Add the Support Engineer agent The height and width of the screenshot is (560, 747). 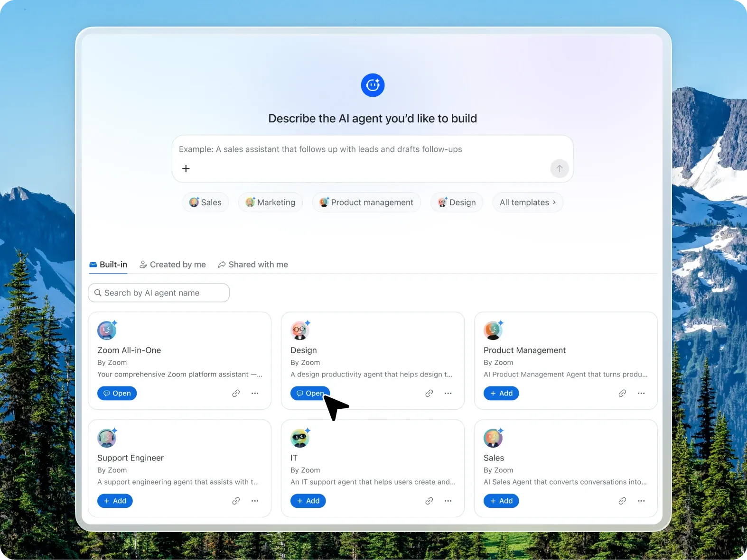coord(115,501)
